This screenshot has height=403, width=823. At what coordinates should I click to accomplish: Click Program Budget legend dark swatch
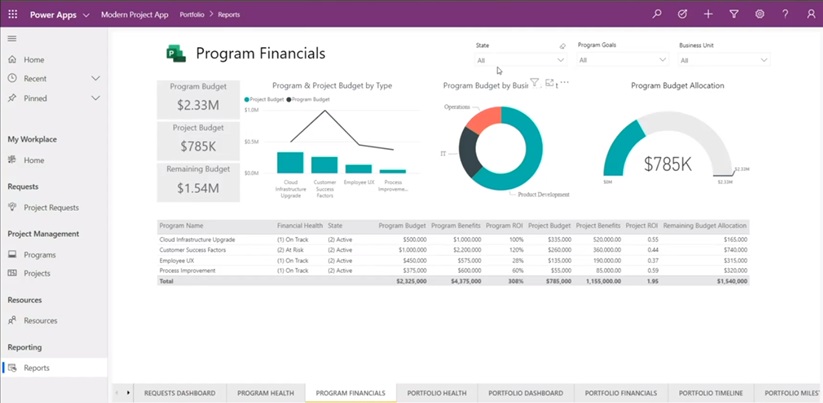tap(289, 99)
